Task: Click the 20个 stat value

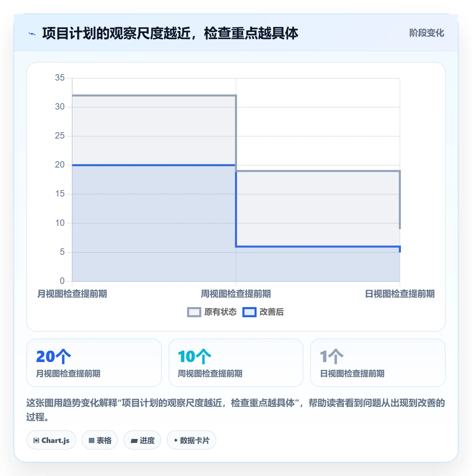Action: point(54,357)
